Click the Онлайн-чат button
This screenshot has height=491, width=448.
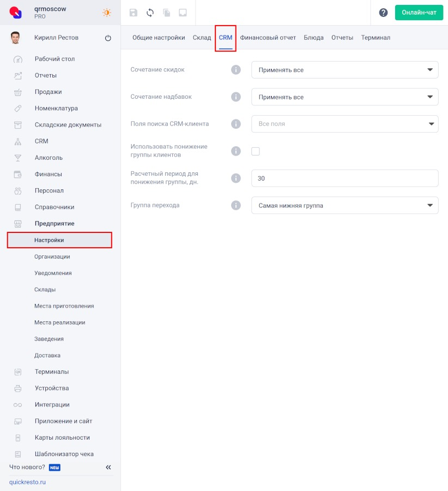click(x=419, y=13)
